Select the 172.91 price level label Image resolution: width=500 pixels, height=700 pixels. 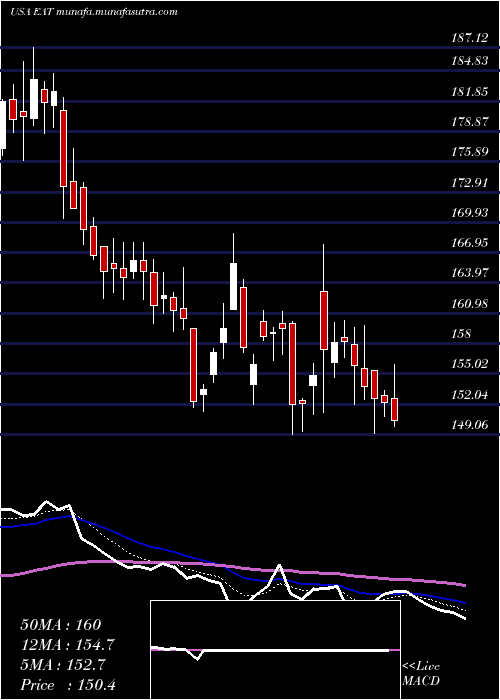coord(470,183)
